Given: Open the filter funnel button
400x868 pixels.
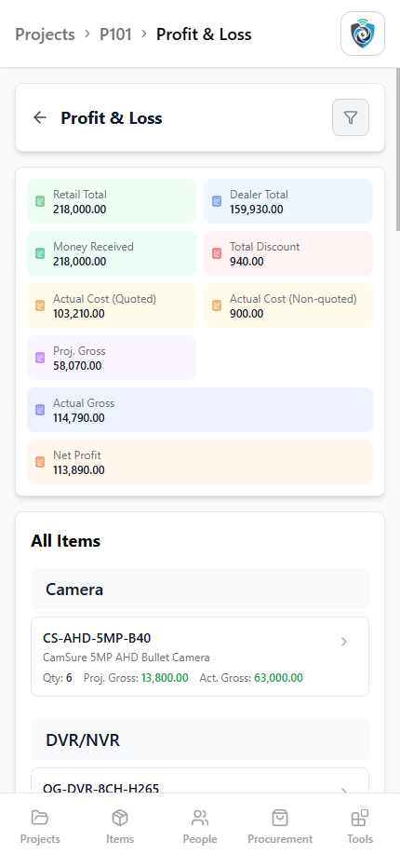Looking at the screenshot, I should point(350,117).
